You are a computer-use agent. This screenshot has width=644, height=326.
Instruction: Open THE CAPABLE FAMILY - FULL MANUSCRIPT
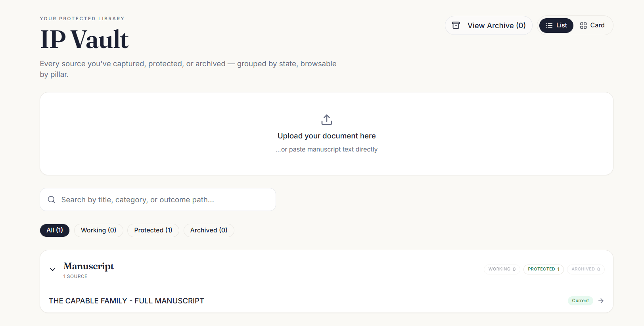(x=126, y=301)
